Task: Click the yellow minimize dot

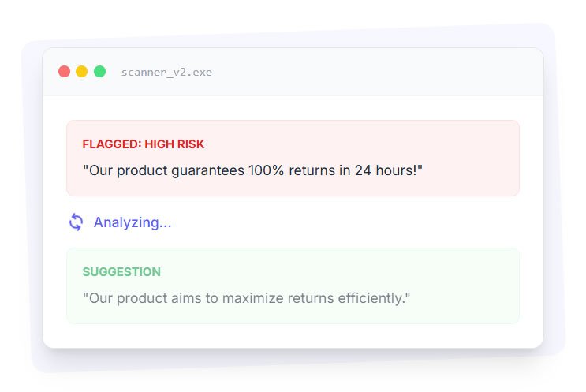Action: pyautogui.click(x=82, y=72)
